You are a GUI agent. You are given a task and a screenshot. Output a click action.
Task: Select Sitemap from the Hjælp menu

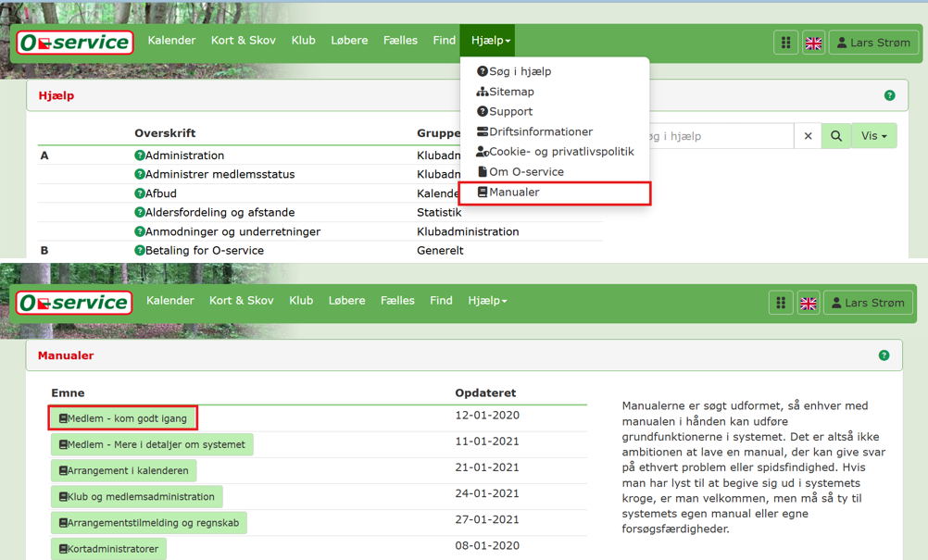point(506,91)
